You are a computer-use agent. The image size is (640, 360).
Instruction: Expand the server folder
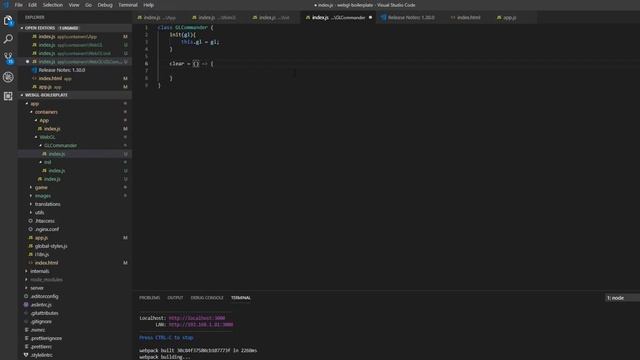37,288
